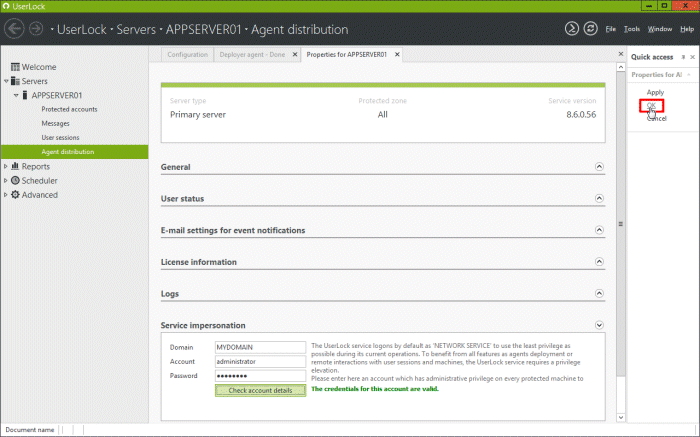700x437 pixels.
Task: Click the Password input field
Action: click(x=260, y=376)
